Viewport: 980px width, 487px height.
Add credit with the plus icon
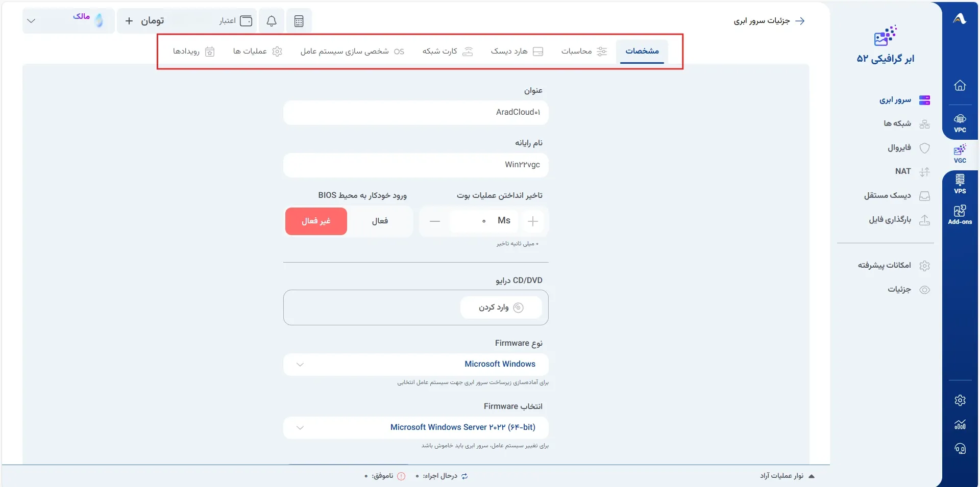pyautogui.click(x=129, y=21)
